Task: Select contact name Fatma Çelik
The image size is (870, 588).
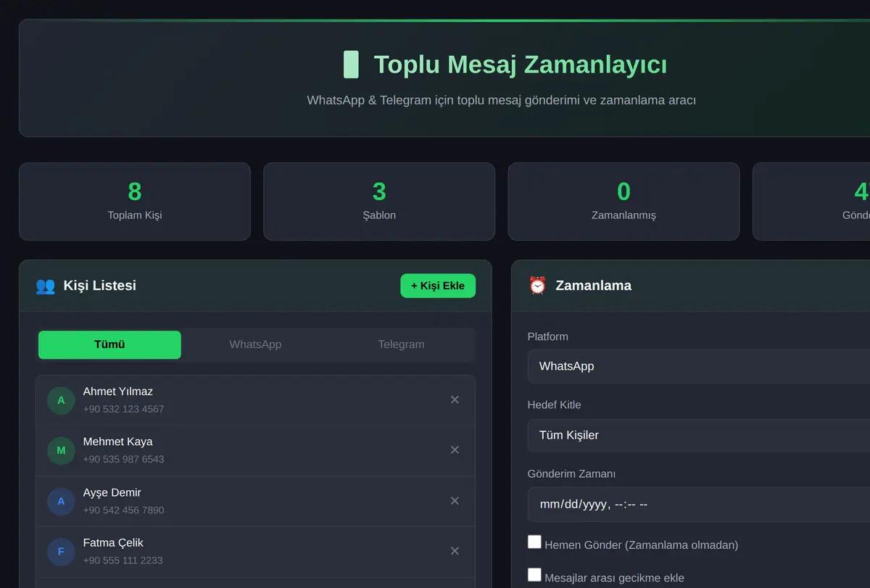Action: 113,543
